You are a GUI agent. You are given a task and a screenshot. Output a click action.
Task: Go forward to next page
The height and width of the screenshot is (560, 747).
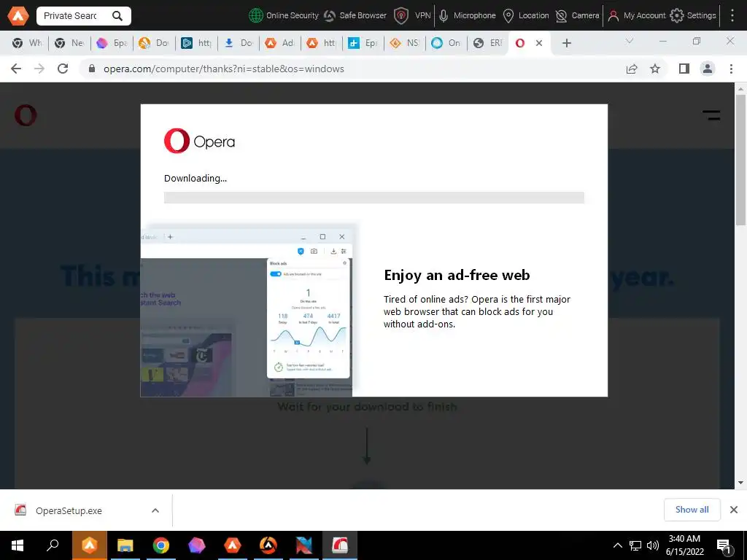tap(39, 69)
